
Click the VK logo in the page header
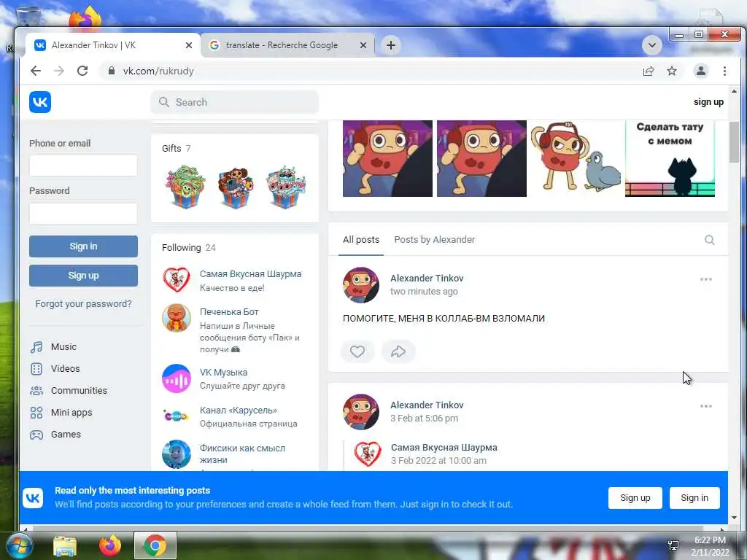click(40, 102)
